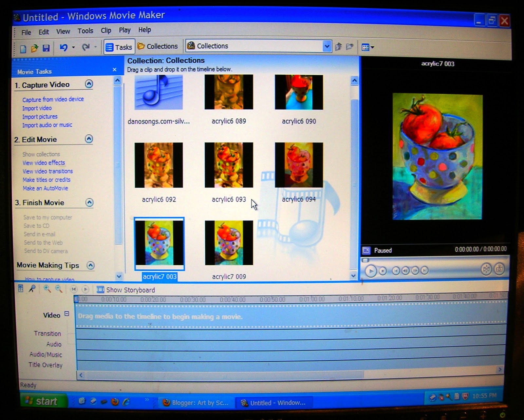The image size is (524, 420).
Task: Select the acrylic7 009 thumbnail
Action: (229, 243)
